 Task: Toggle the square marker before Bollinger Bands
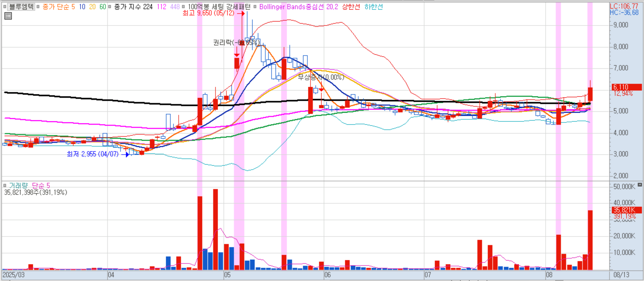(x=255, y=7)
